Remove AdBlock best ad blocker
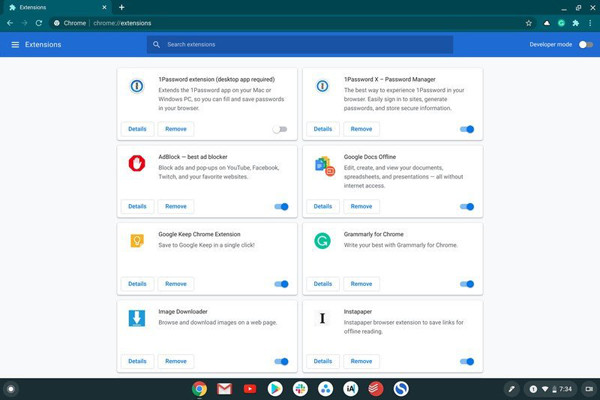The width and height of the screenshot is (600, 400). coord(176,206)
